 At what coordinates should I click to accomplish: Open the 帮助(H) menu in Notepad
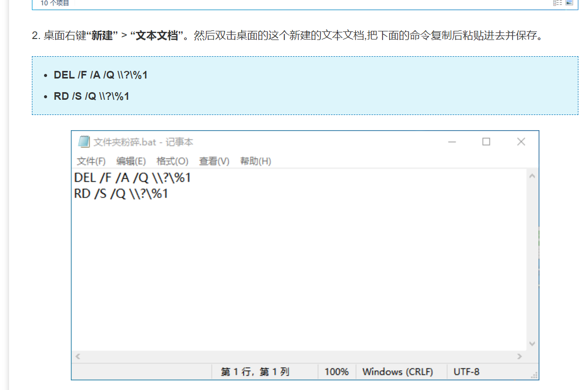click(x=256, y=161)
